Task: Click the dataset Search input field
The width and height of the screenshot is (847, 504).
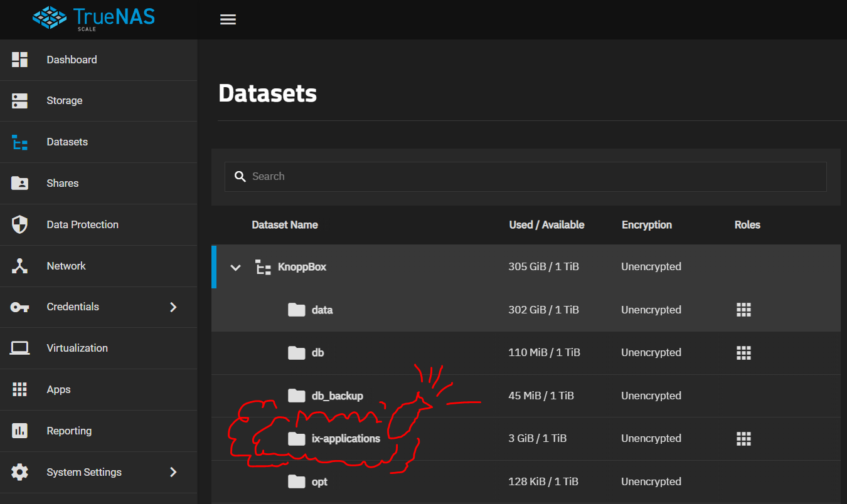Action: tap(526, 177)
